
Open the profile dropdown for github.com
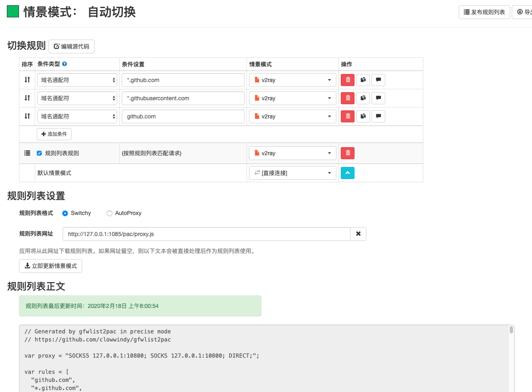click(292, 116)
